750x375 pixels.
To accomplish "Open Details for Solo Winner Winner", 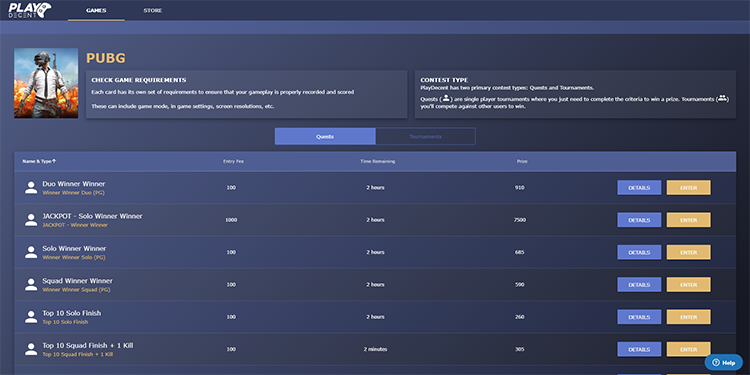I will 639,252.
